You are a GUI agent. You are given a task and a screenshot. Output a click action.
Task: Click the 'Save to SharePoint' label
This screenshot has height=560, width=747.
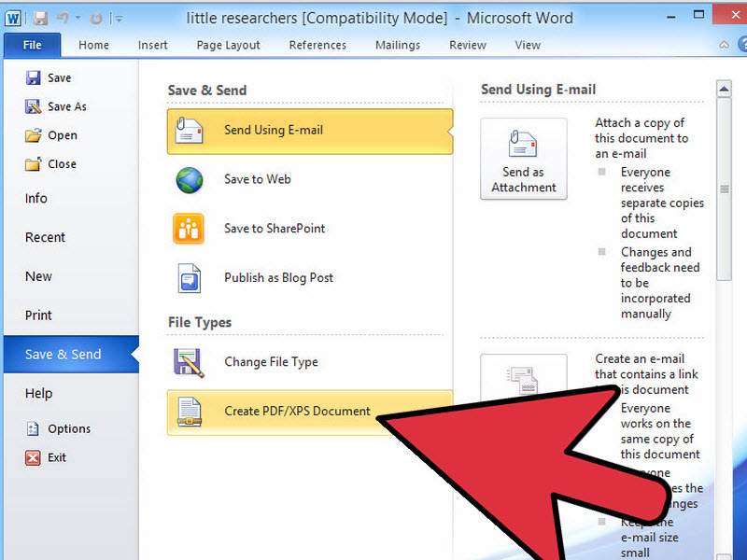275,229
